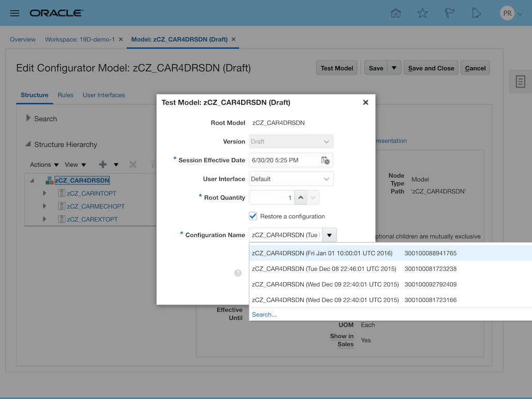Click the delete X icon in the hierarchy toolbar
Screen dimensions: 532x399
134,165
